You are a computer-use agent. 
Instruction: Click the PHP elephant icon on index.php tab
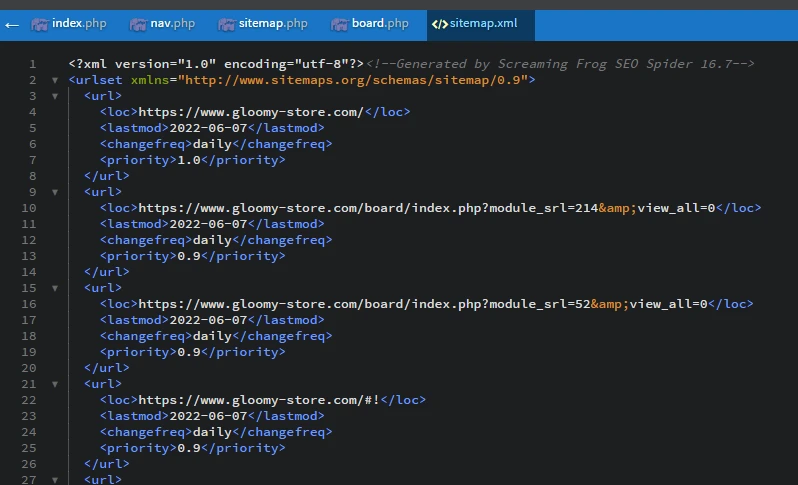pos(40,24)
